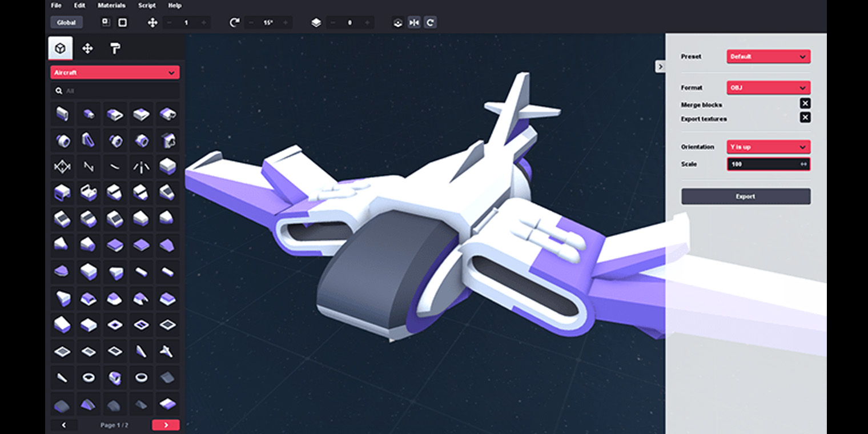This screenshot has width=868, height=434.
Task: Click the Export button
Action: click(x=746, y=196)
